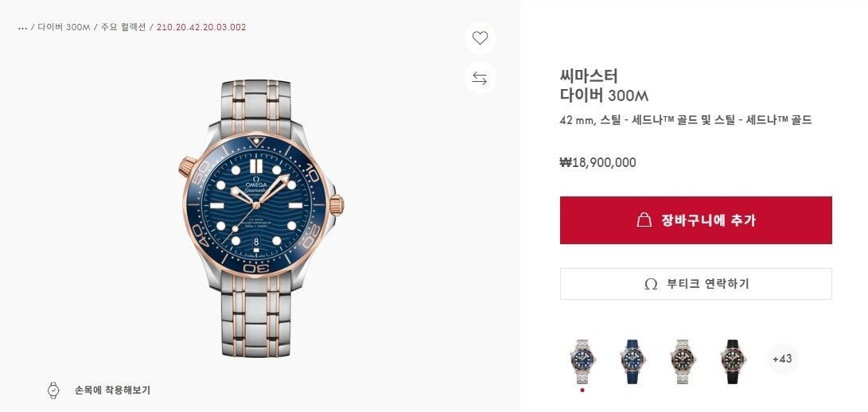The width and height of the screenshot is (868, 412).
Task: Click the Omega logo icon
Action: click(x=650, y=284)
